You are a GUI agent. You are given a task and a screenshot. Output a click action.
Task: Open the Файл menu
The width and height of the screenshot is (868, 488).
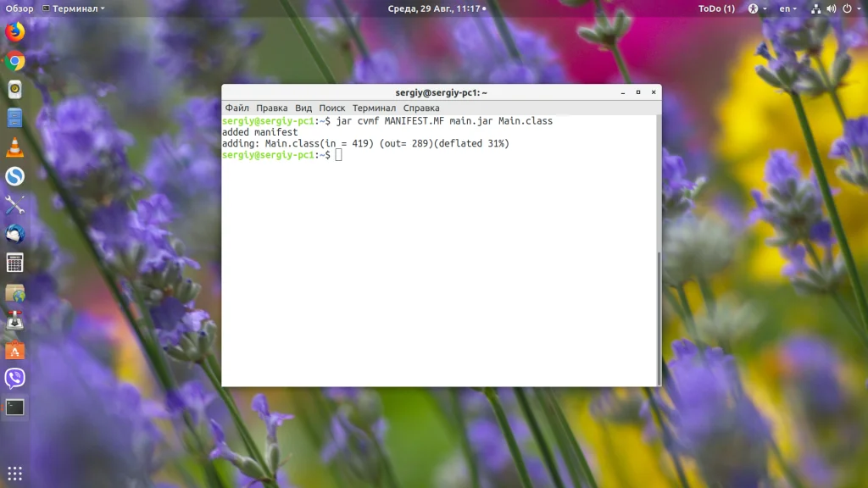[237, 108]
